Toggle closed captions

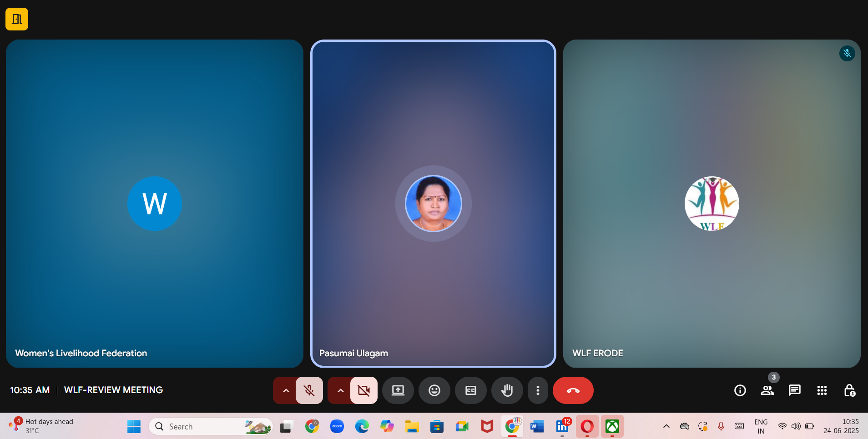(471, 390)
